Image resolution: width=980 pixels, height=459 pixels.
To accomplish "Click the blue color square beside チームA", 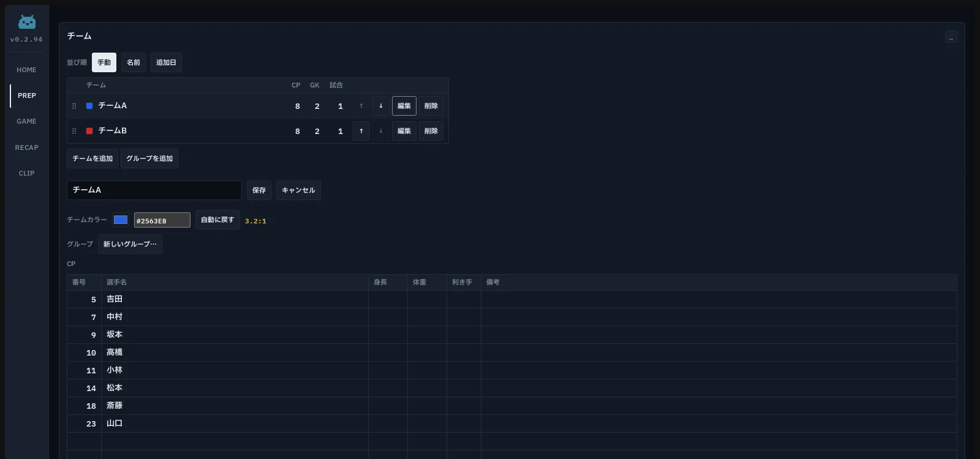I will (89, 106).
